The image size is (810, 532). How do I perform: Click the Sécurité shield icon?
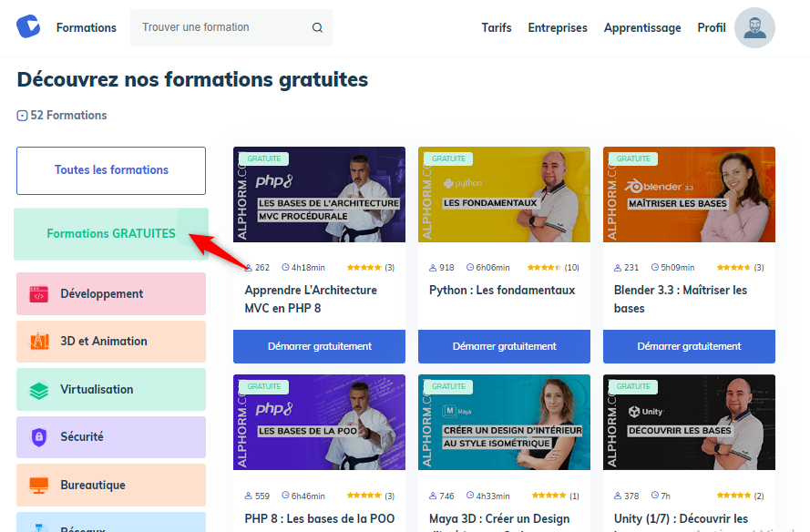[39, 437]
